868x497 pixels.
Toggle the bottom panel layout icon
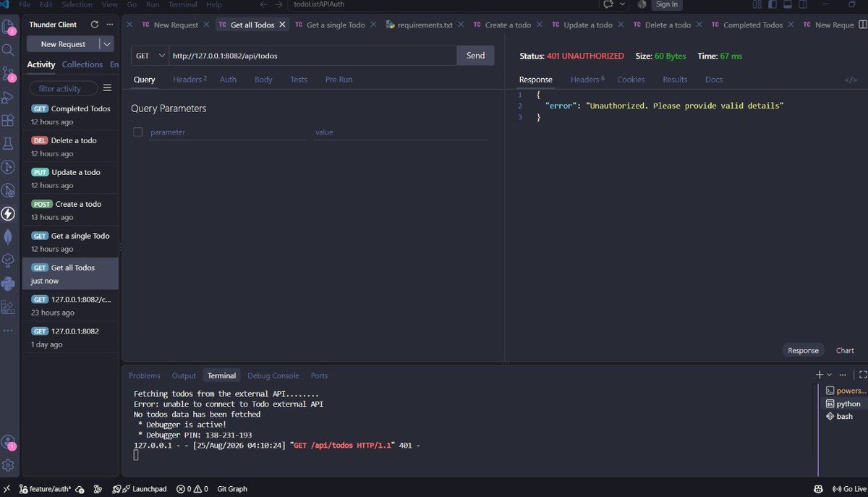(787, 4)
